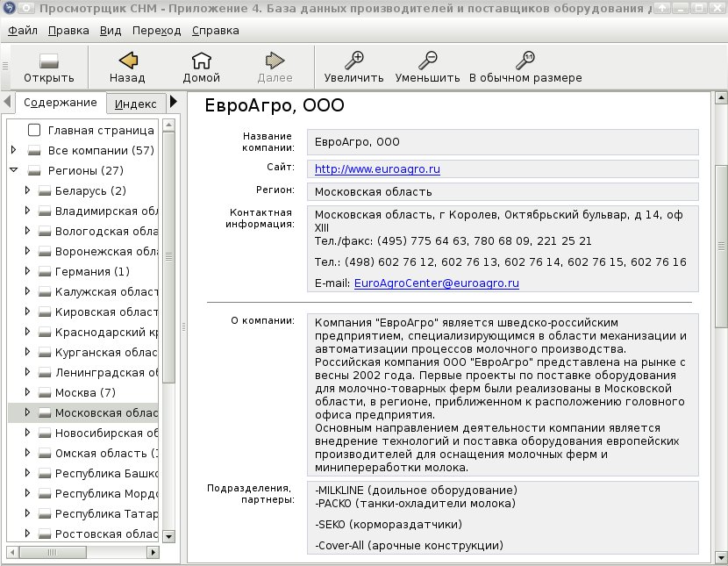Click the left arrow beside the Содержание tab
Image resolution: width=728 pixels, height=566 pixels.
(x=7, y=101)
